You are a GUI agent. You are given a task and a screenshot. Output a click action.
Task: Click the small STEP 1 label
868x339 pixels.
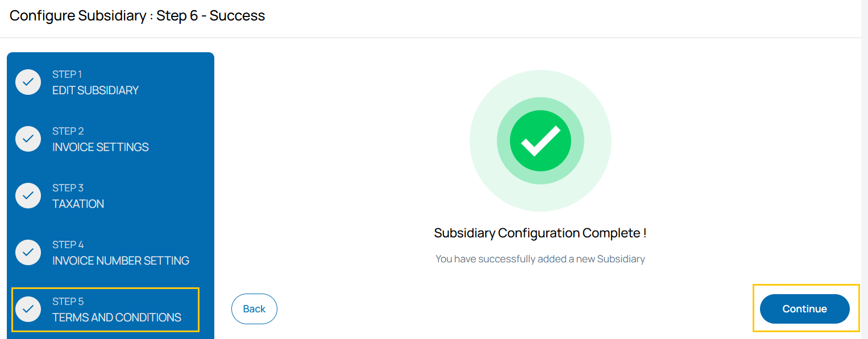tap(67, 74)
